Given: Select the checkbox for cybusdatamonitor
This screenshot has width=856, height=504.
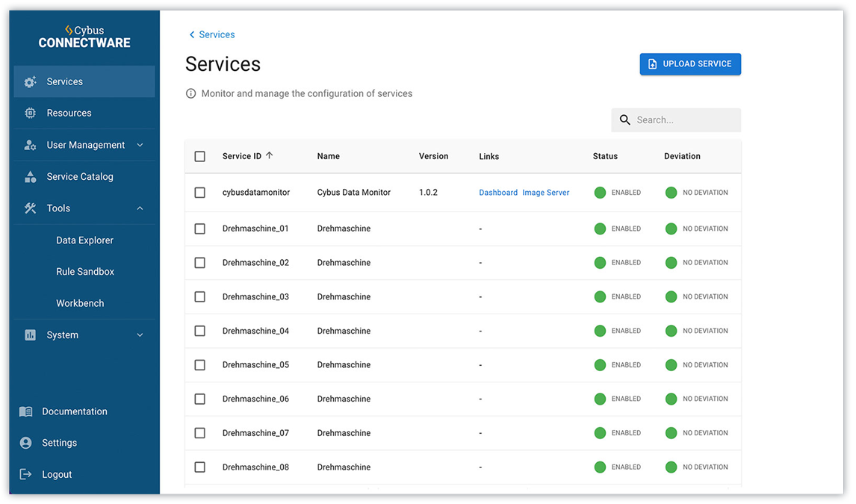Looking at the screenshot, I should [x=199, y=192].
